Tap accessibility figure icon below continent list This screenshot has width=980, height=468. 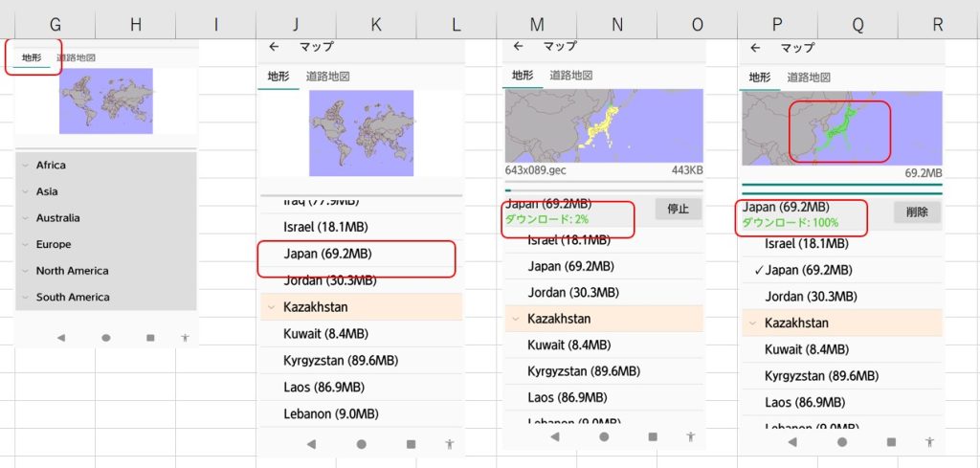point(185,338)
